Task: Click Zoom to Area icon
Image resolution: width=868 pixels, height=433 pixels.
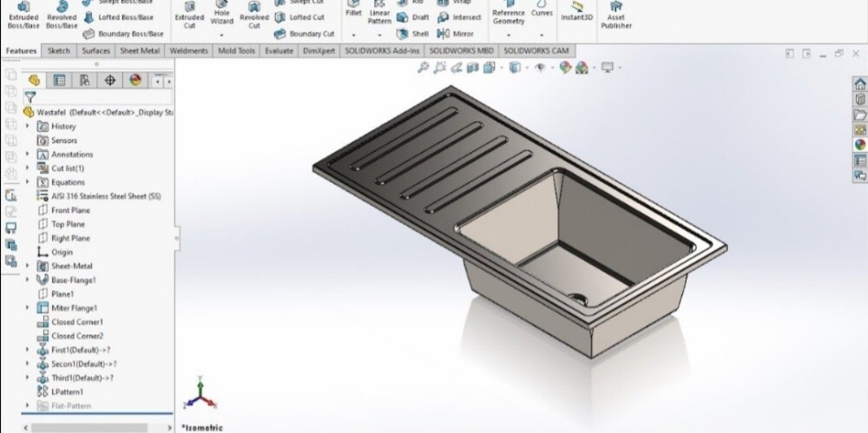Action: [439, 68]
